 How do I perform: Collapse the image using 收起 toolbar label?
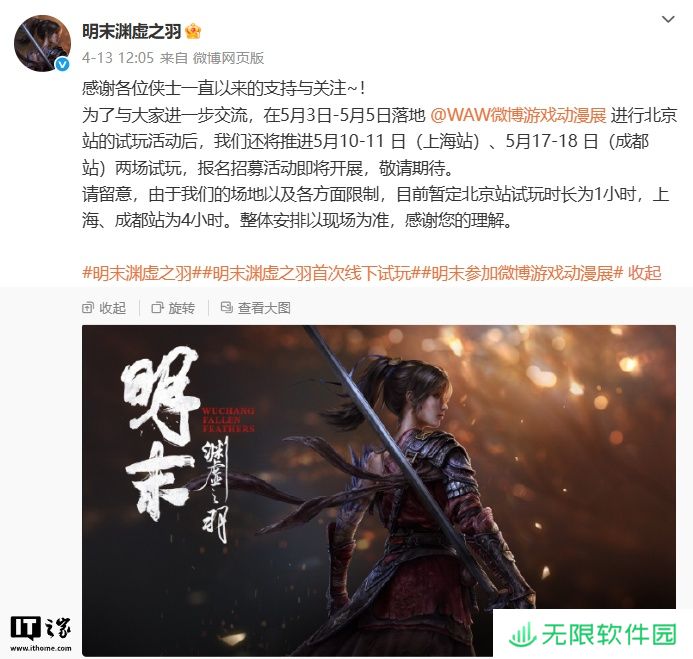pos(113,308)
